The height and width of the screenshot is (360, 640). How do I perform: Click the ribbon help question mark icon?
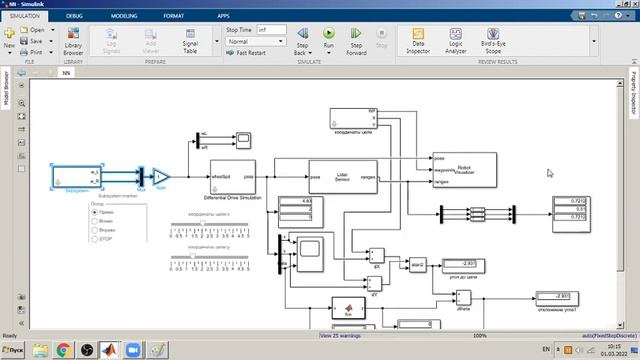(618, 16)
